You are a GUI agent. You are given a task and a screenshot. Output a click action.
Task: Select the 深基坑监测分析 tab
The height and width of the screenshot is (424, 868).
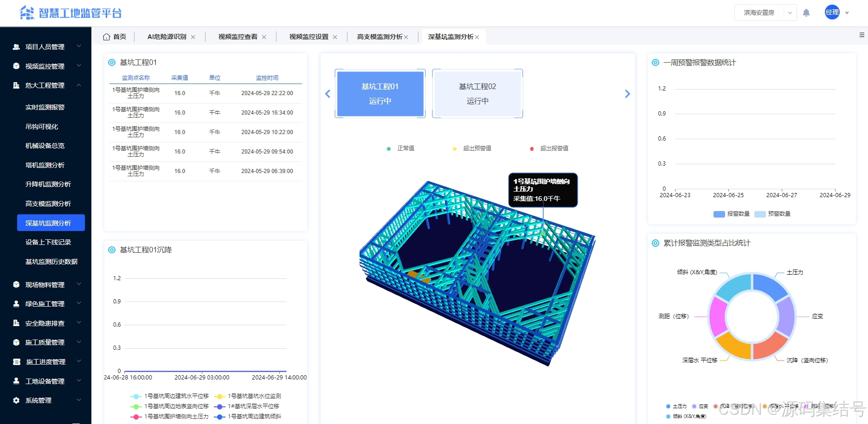click(x=451, y=37)
